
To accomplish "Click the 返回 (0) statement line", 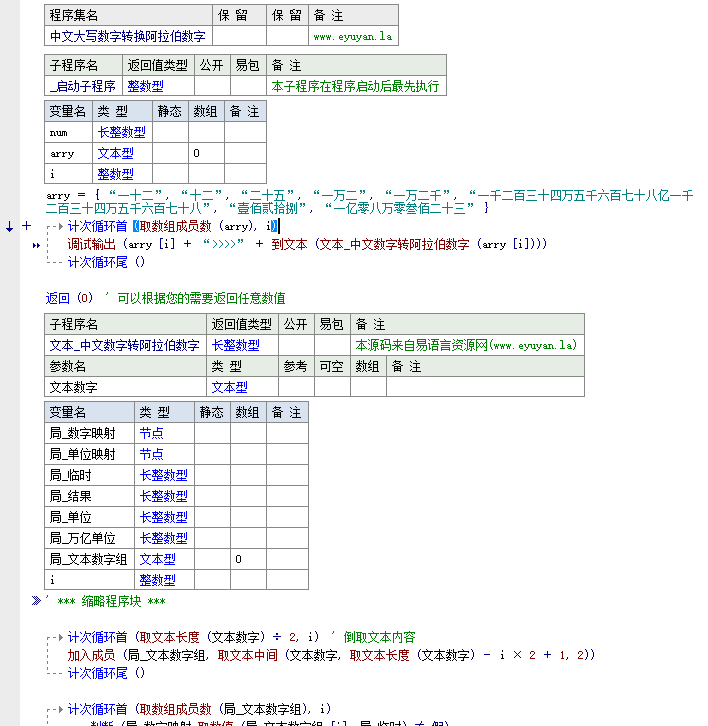I will click(70, 298).
